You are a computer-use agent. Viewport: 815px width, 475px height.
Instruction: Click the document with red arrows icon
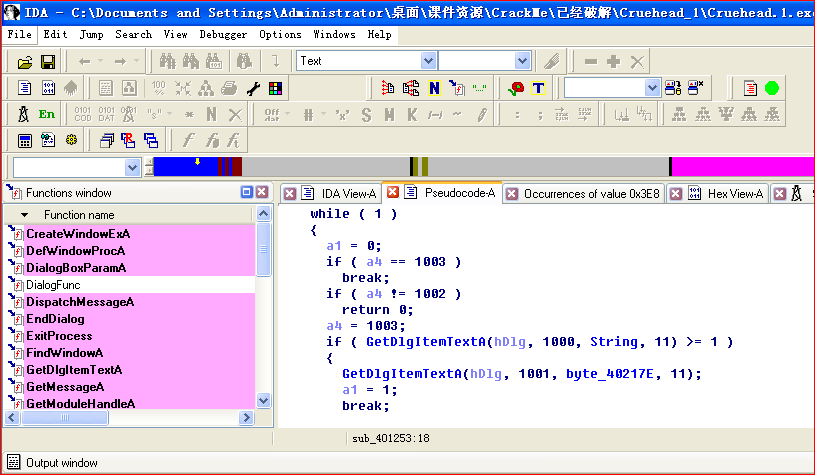click(388, 88)
